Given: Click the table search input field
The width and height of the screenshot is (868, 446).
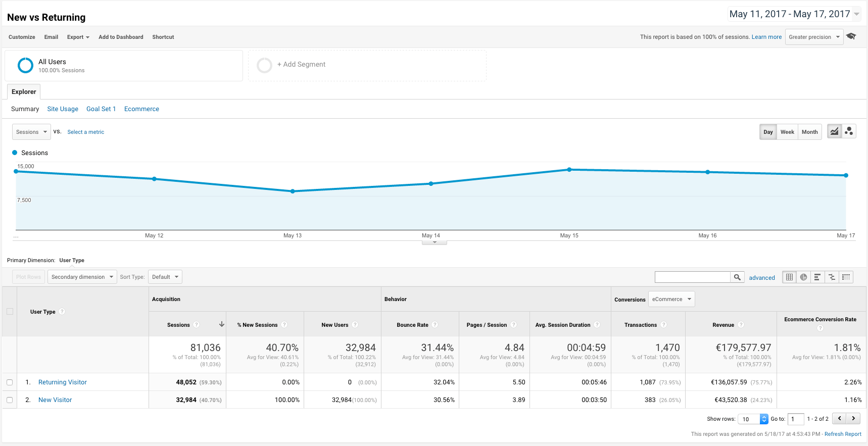Looking at the screenshot, I should 692,277.
